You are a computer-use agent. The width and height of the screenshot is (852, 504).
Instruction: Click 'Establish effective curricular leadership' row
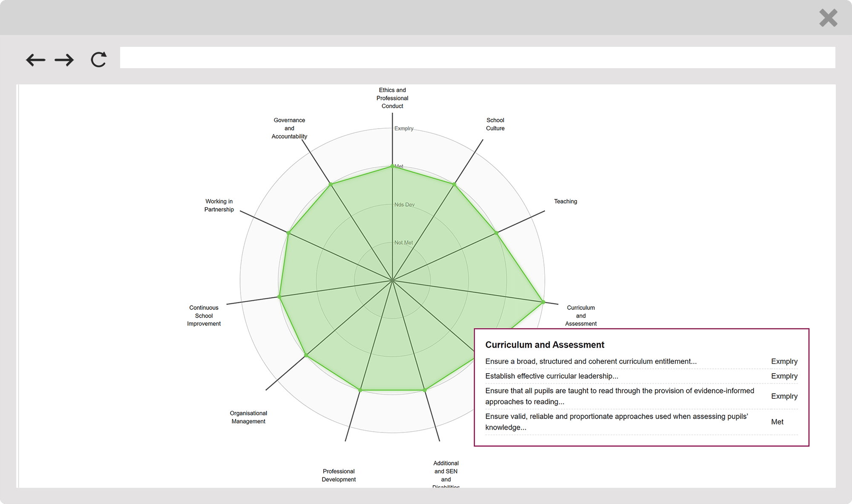click(642, 376)
